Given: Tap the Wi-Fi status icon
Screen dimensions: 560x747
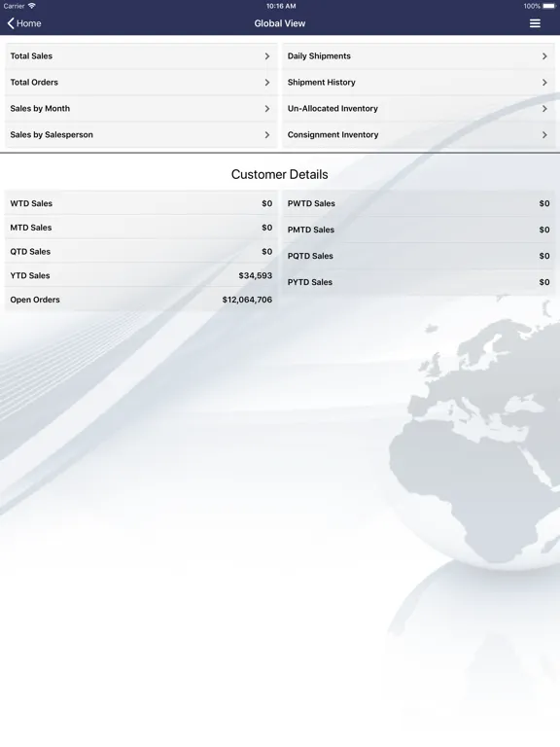Looking at the screenshot, I should click(x=31, y=6).
